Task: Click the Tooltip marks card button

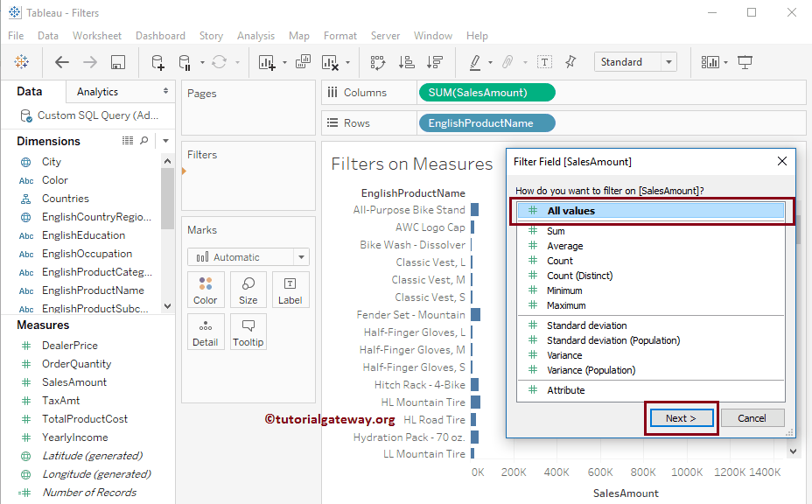Action: click(248, 332)
